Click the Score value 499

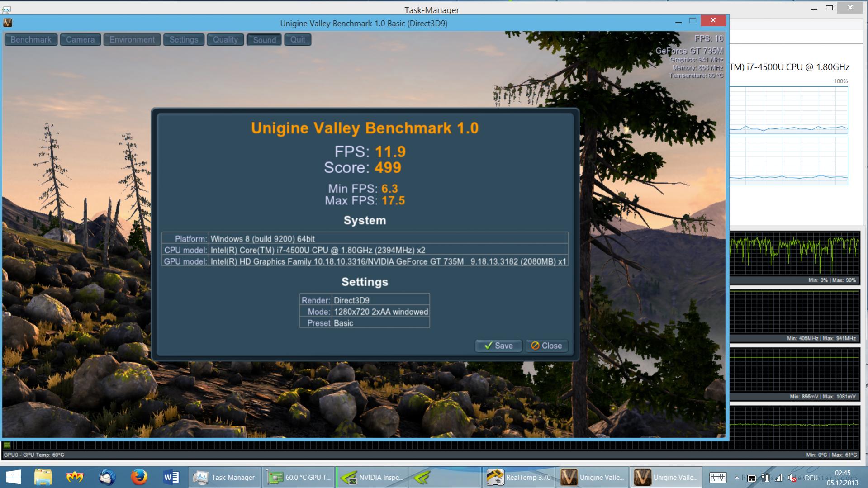388,167
